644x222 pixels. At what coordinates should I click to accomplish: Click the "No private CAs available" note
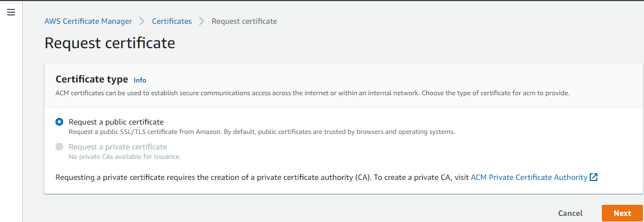pos(125,157)
